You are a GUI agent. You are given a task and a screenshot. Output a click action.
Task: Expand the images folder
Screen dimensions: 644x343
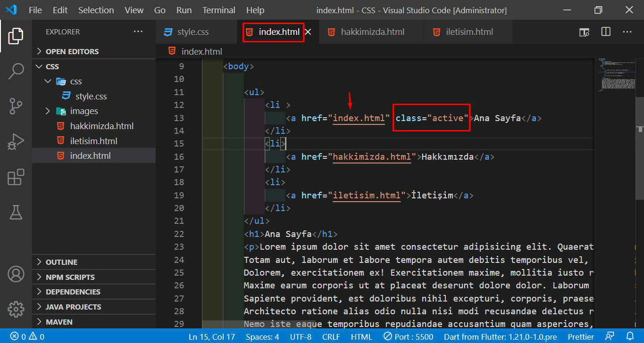coord(84,111)
